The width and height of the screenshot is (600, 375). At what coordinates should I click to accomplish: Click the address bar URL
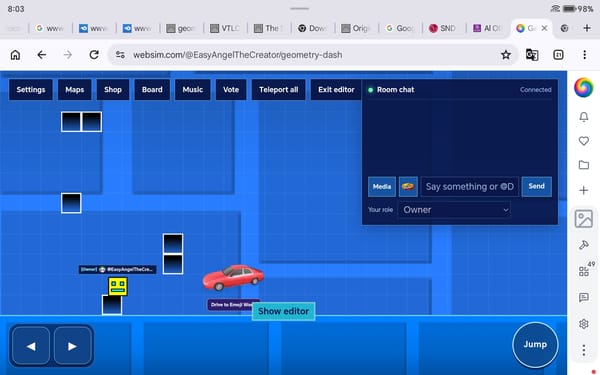[237, 55]
